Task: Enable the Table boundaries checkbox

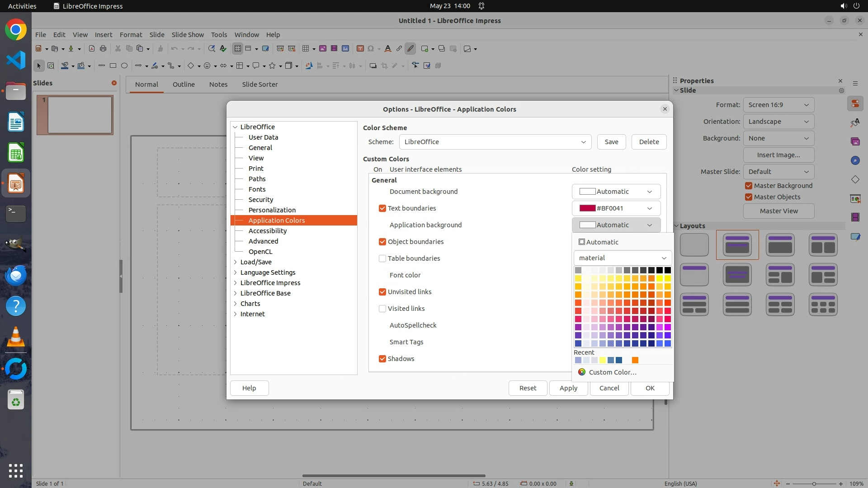Action: pyautogui.click(x=382, y=258)
